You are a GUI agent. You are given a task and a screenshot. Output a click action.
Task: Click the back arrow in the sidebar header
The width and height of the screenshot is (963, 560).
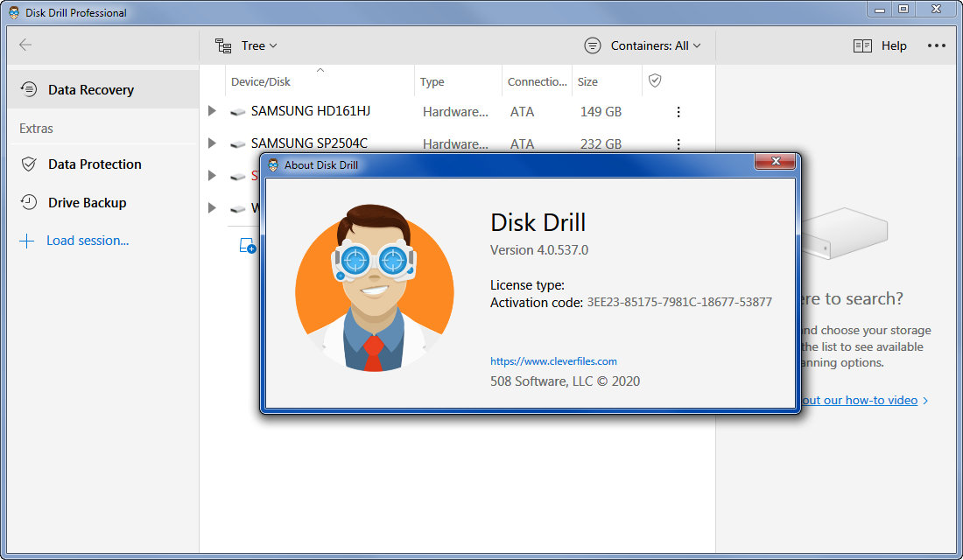25,45
